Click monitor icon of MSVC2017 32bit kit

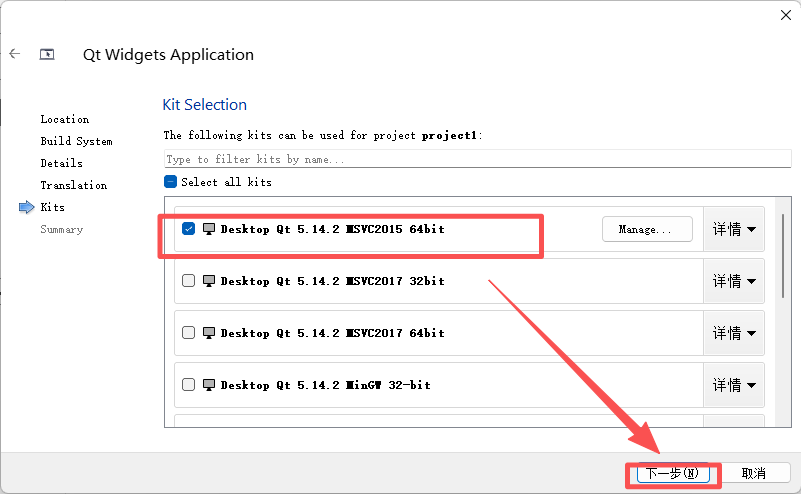[x=208, y=281]
